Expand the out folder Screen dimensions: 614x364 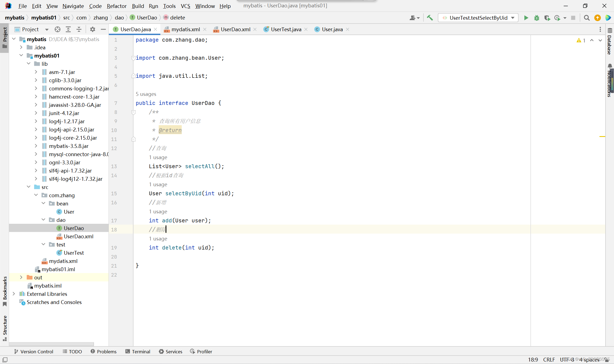click(x=21, y=277)
